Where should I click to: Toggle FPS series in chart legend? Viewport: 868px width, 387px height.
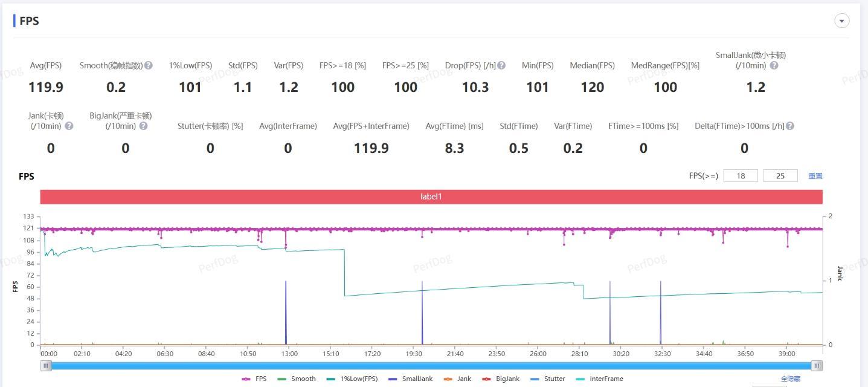pyautogui.click(x=254, y=379)
